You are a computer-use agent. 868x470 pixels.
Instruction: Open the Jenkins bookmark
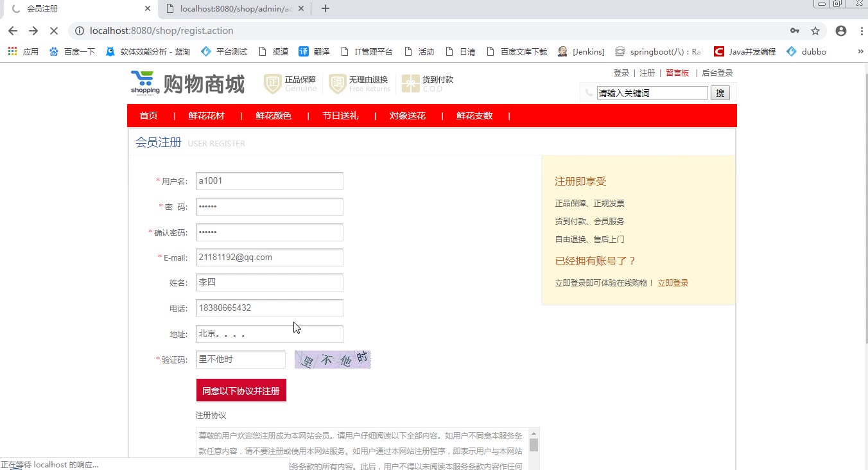pos(581,51)
